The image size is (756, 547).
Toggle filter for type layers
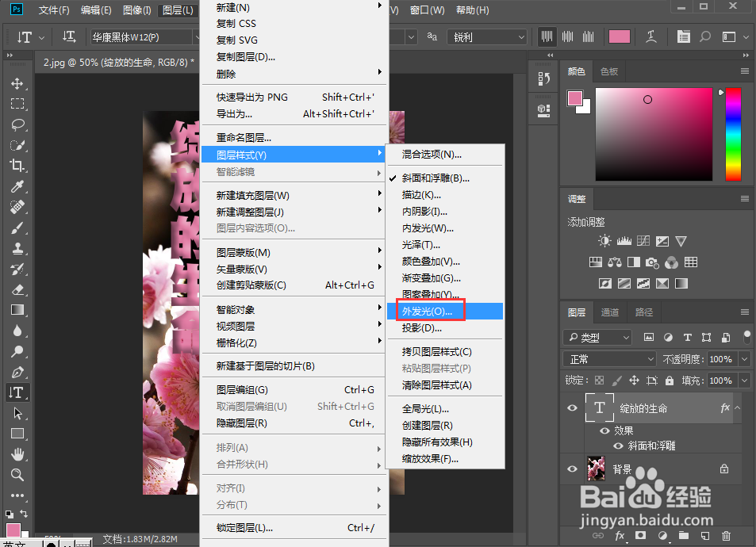click(688, 338)
